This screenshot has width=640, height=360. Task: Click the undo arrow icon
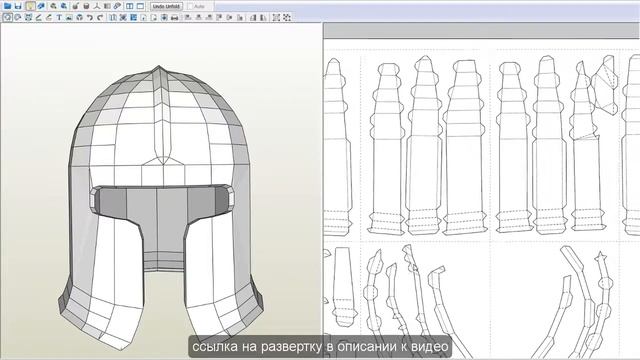coord(90,18)
